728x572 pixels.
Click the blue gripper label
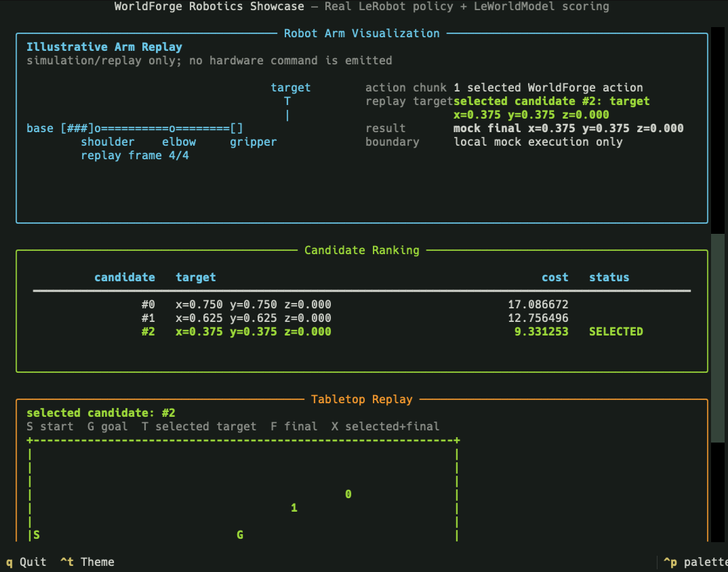tap(254, 142)
